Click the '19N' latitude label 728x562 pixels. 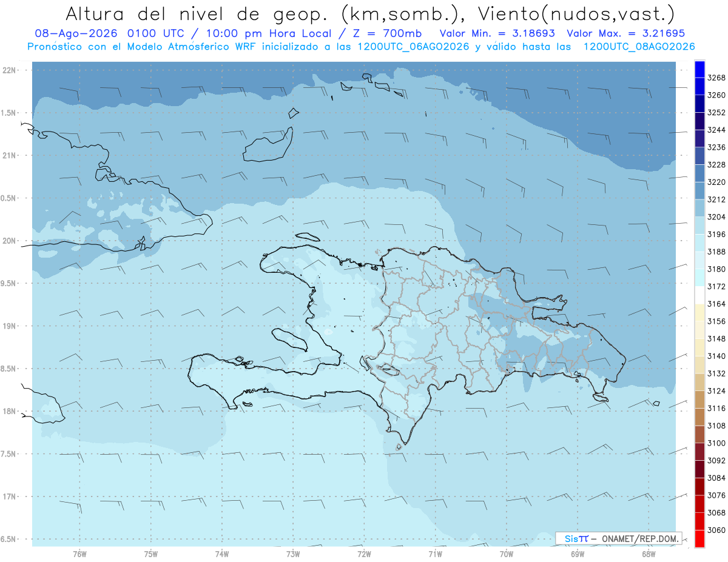click(8, 326)
